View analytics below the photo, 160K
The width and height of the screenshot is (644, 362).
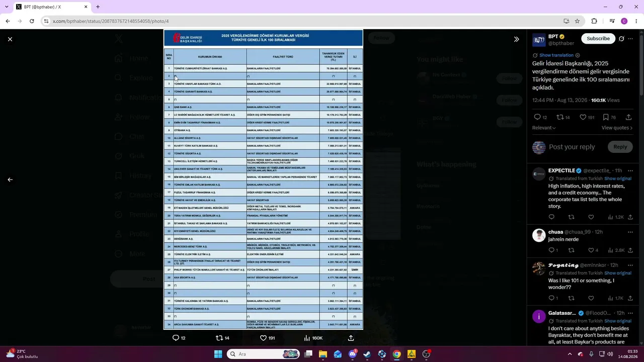tap(313, 338)
